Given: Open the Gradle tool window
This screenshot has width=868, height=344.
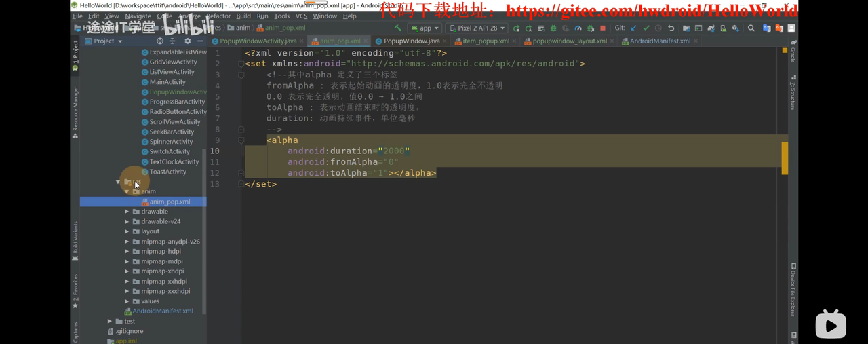Looking at the screenshot, I should click(x=793, y=52).
